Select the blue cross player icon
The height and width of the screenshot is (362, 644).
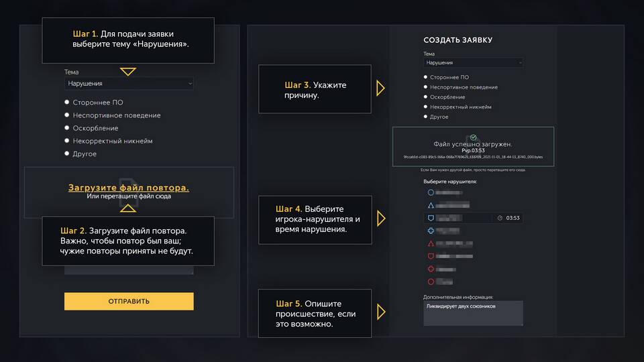[431, 231]
